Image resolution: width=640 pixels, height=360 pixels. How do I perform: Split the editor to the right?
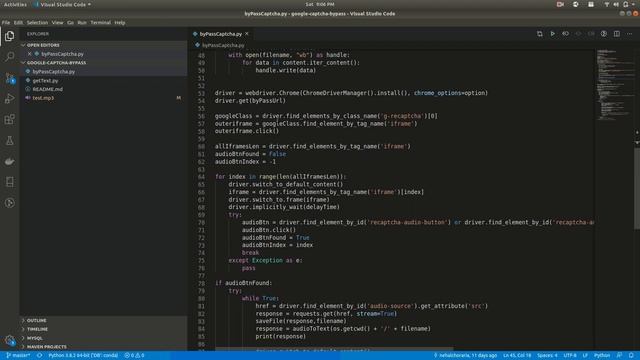click(x=617, y=34)
